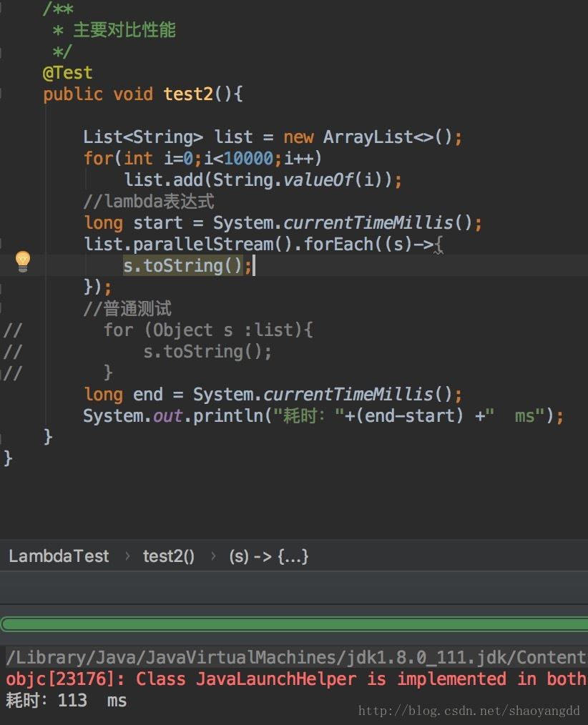Click the yellow lightbulb intention icon
Viewport: 588px width, 725px height.
(23, 261)
